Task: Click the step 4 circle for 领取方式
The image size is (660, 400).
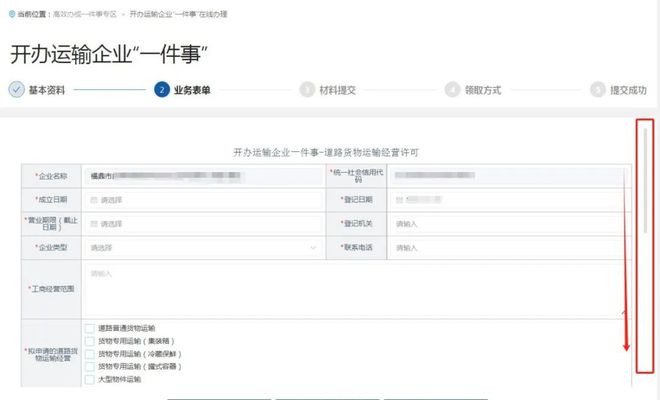Action: click(452, 90)
